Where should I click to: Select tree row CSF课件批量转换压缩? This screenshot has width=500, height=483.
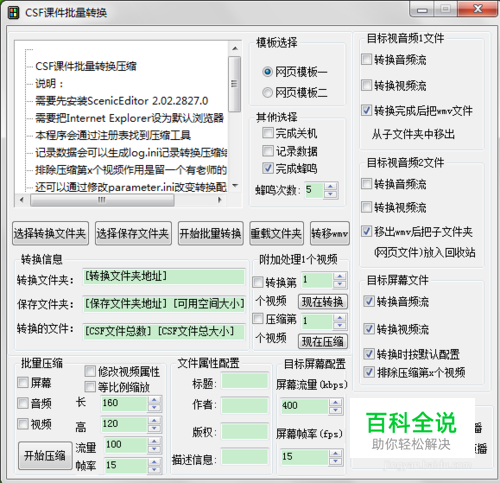[86, 66]
